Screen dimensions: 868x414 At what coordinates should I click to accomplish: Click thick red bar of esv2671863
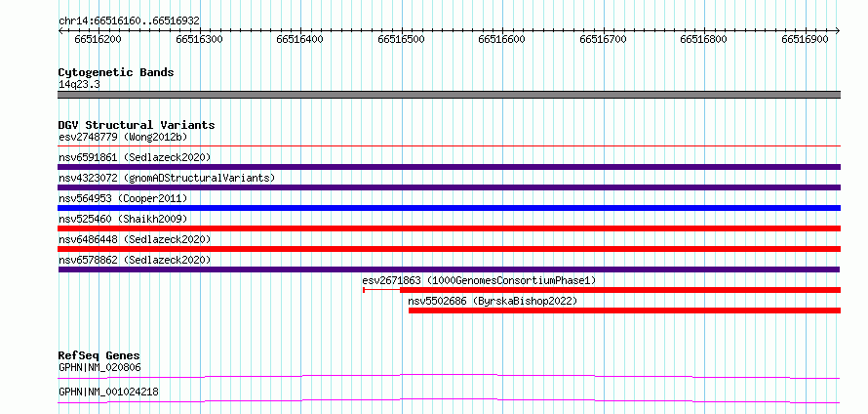click(620, 290)
